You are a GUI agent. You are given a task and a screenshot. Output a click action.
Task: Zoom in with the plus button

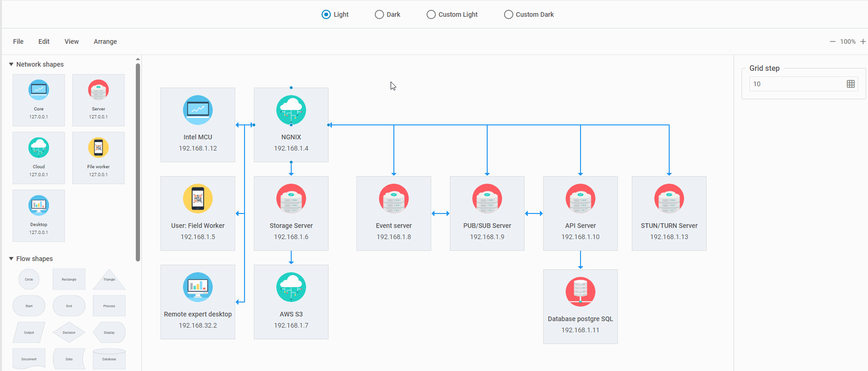pyautogui.click(x=863, y=41)
